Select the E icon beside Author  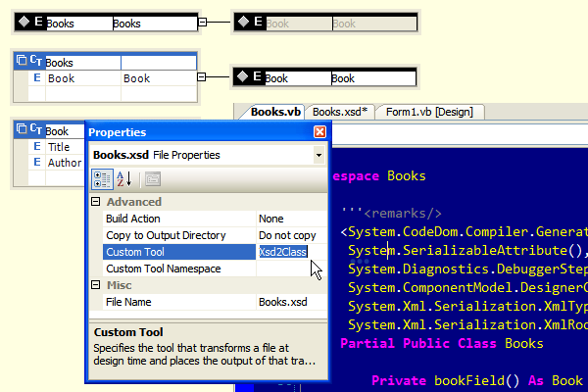[37, 162]
